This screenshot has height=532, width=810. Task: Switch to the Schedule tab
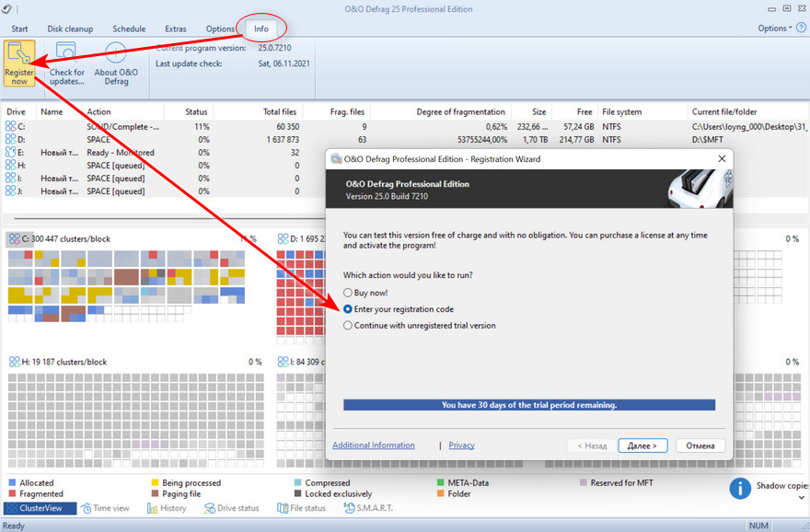(129, 29)
